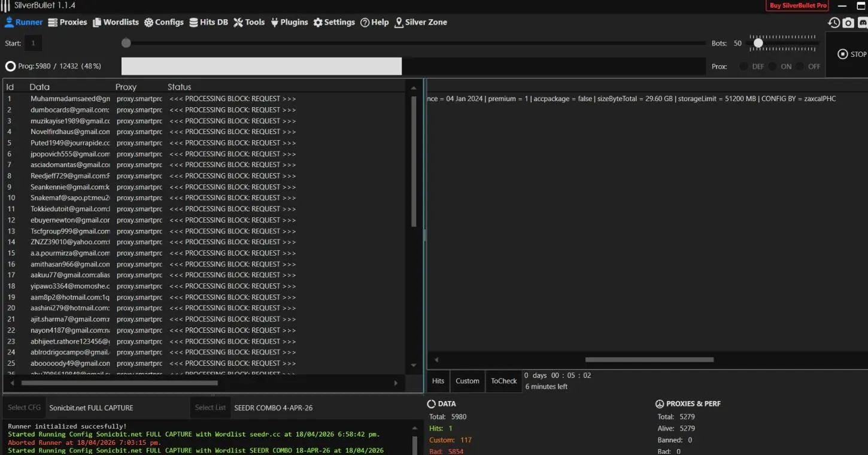Select the ON proxy mode radio
This screenshot has height=455, width=868.
[772, 66]
